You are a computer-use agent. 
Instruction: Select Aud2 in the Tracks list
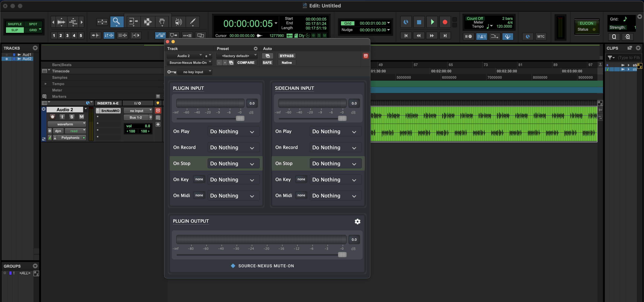[x=27, y=59]
